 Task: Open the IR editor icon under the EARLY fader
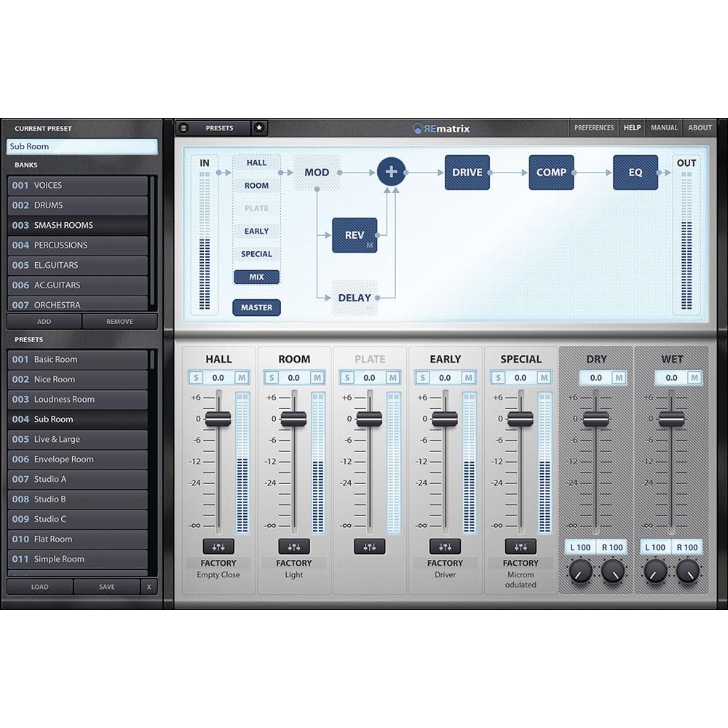click(445, 547)
